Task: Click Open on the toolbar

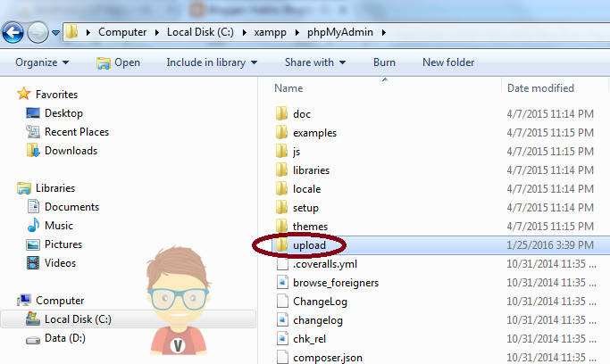Action: pyautogui.click(x=118, y=62)
